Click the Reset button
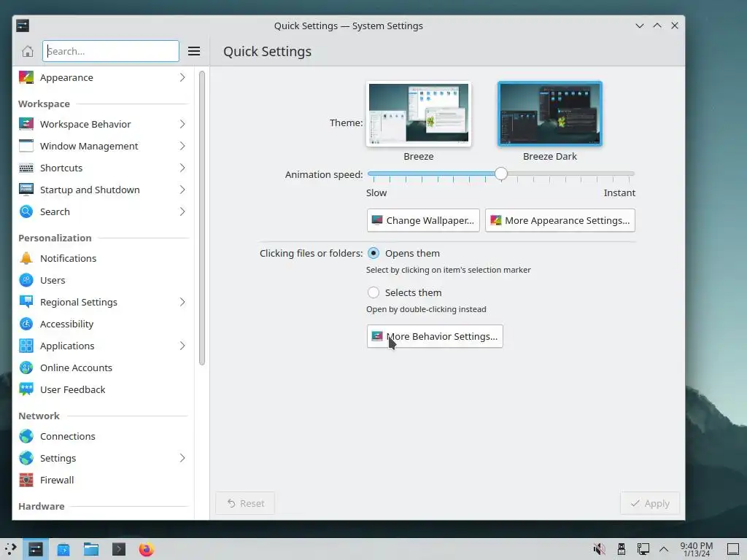The image size is (747, 560). 245,503
